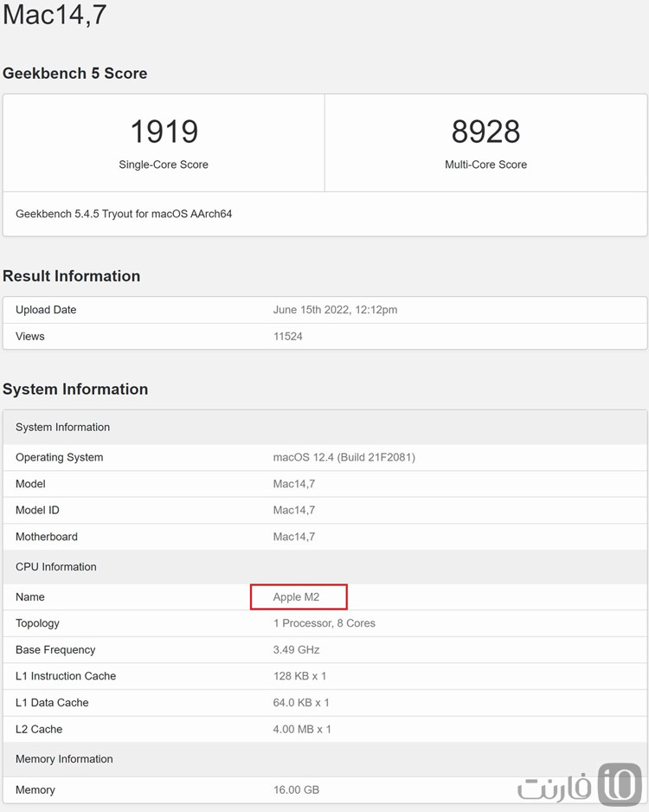Select the 64.0 KB x 1 value
The height and width of the screenshot is (812, 649).
point(301,703)
